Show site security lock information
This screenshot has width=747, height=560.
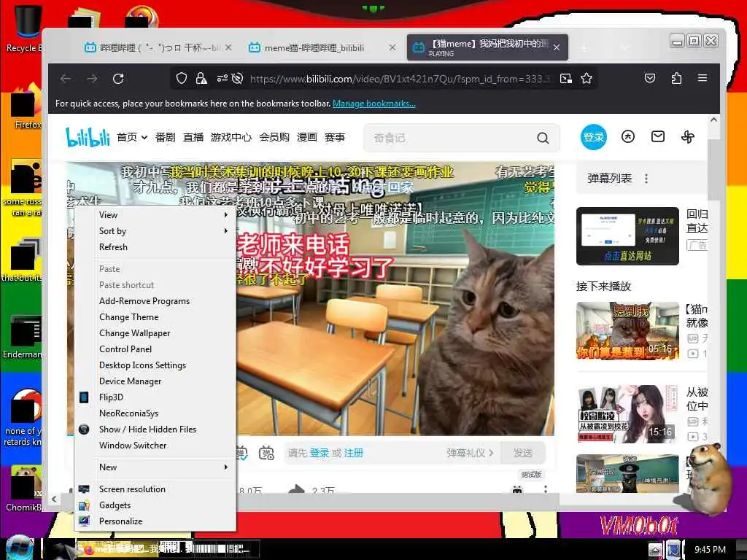click(201, 79)
